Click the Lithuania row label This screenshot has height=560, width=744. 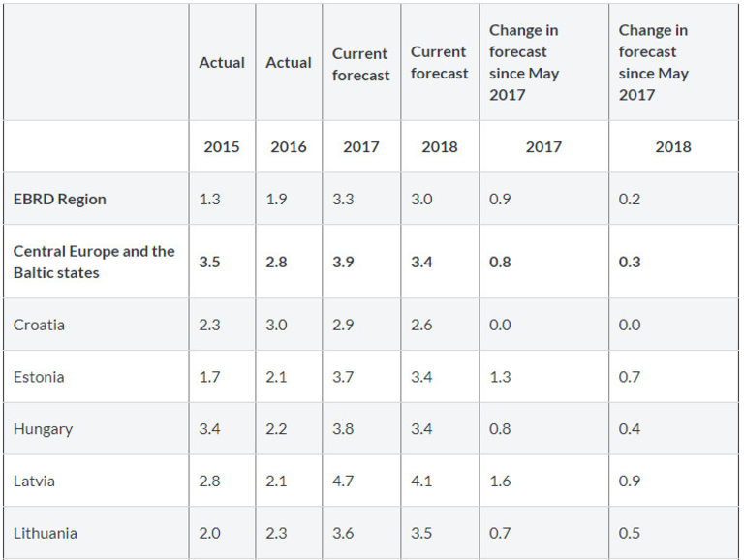point(46,533)
